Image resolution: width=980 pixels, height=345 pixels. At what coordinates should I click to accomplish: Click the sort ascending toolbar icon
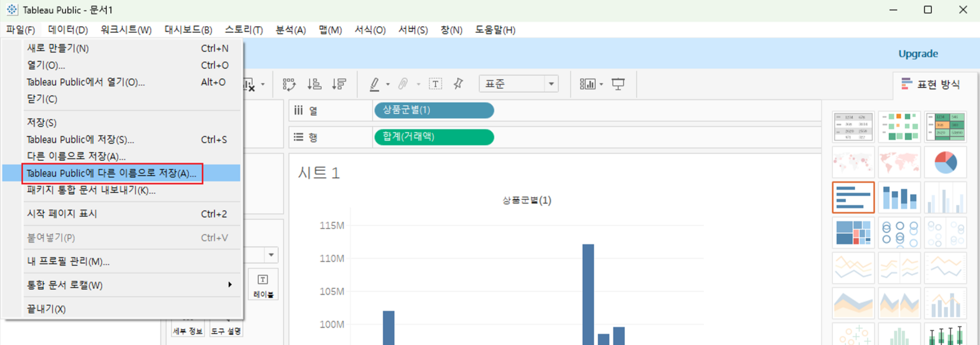point(314,84)
